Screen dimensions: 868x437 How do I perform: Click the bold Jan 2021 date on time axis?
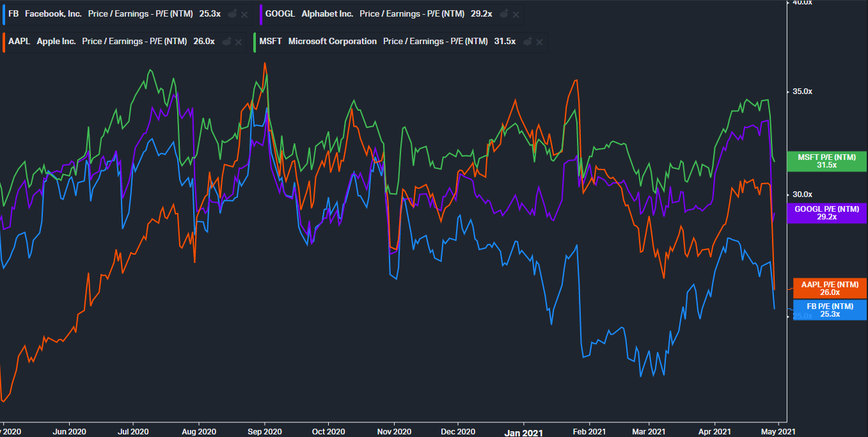(x=523, y=433)
